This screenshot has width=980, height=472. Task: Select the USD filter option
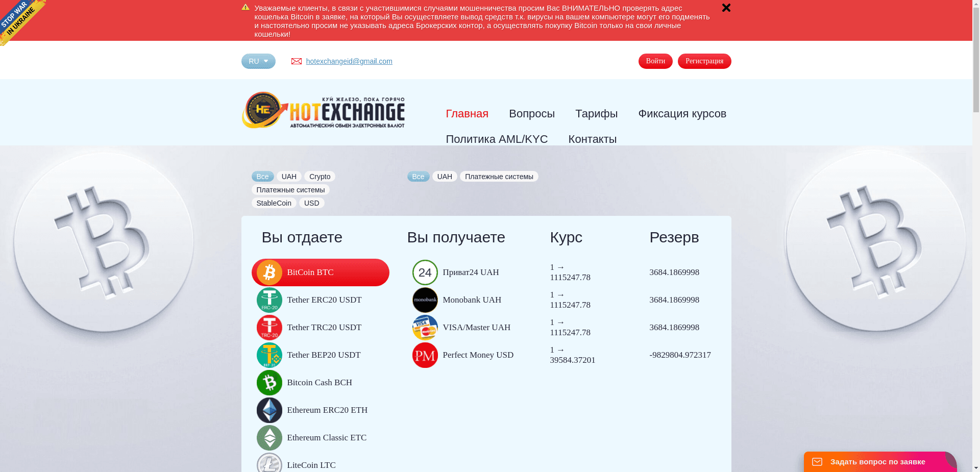pos(311,203)
